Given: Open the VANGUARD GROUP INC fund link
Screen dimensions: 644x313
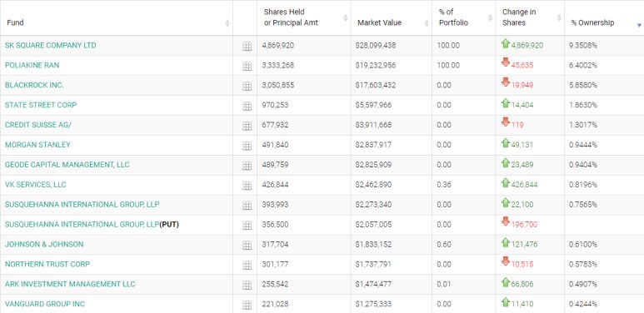Looking at the screenshot, I should [45, 304].
